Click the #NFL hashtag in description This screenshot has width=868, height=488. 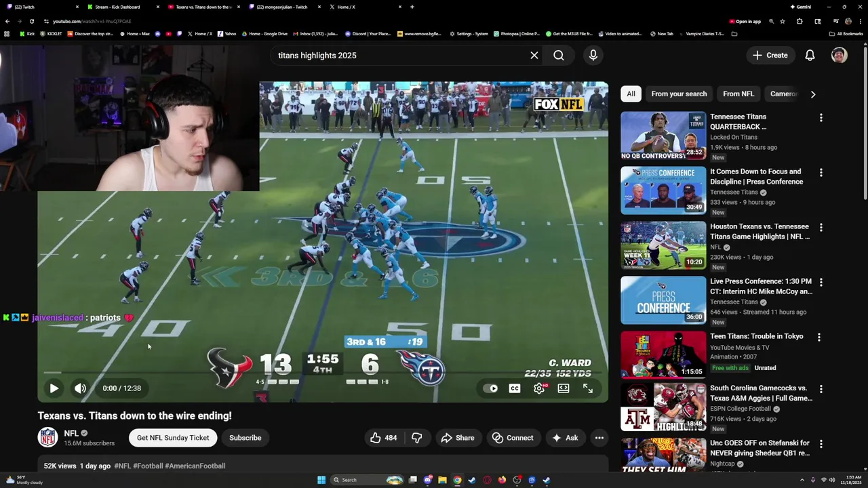tap(123, 466)
